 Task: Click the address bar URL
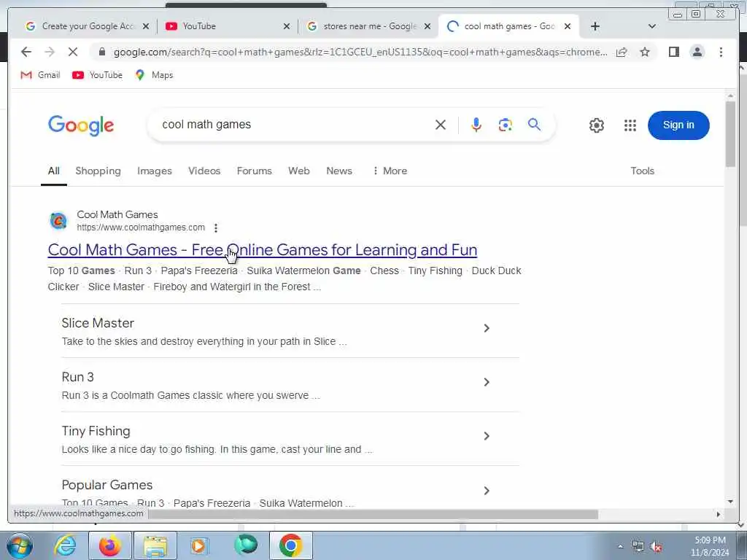[360, 52]
